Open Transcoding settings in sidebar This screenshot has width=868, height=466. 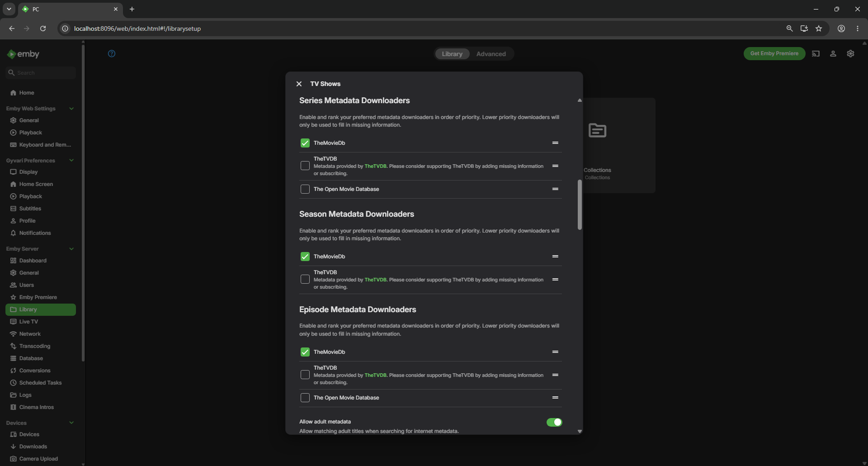41,346
